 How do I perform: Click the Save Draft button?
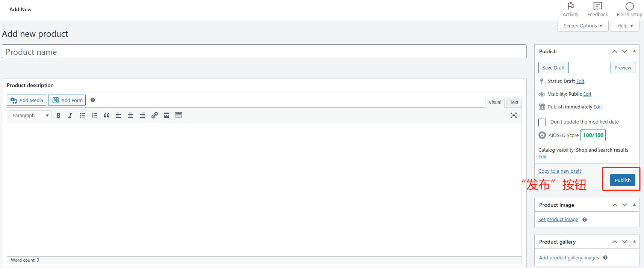click(553, 68)
